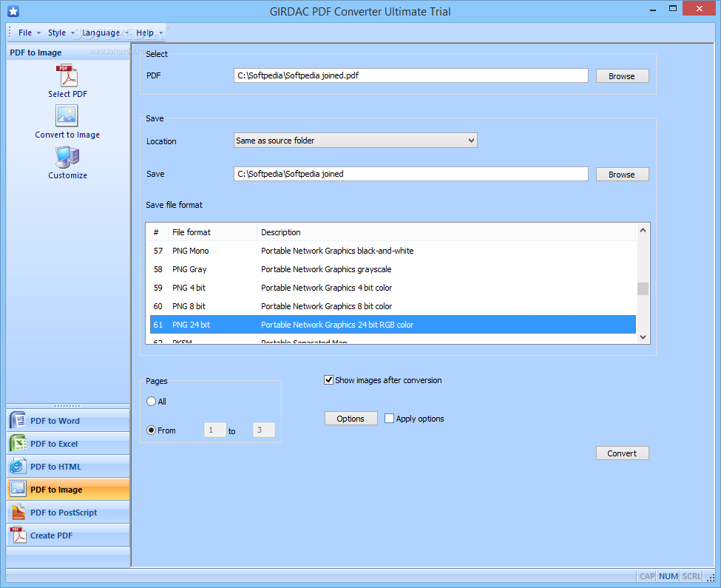This screenshot has height=588, width=721.
Task: Open the Help menu
Action: [149, 33]
